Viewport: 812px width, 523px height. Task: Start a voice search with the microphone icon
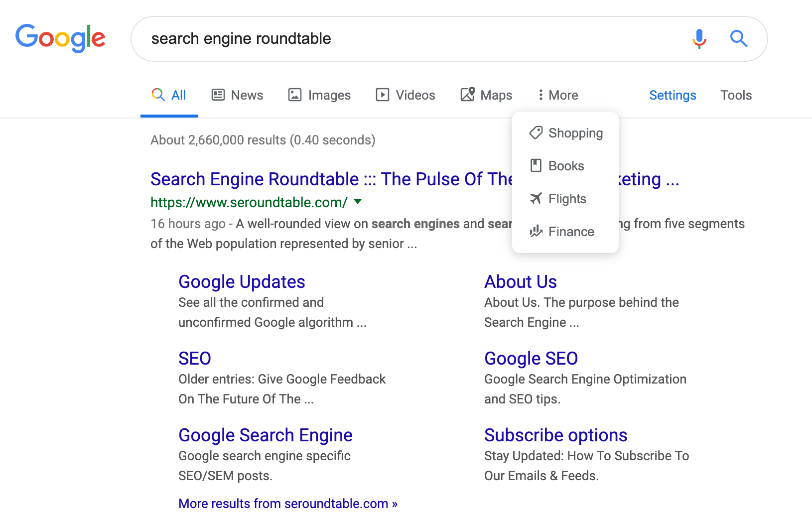pos(699,38)
